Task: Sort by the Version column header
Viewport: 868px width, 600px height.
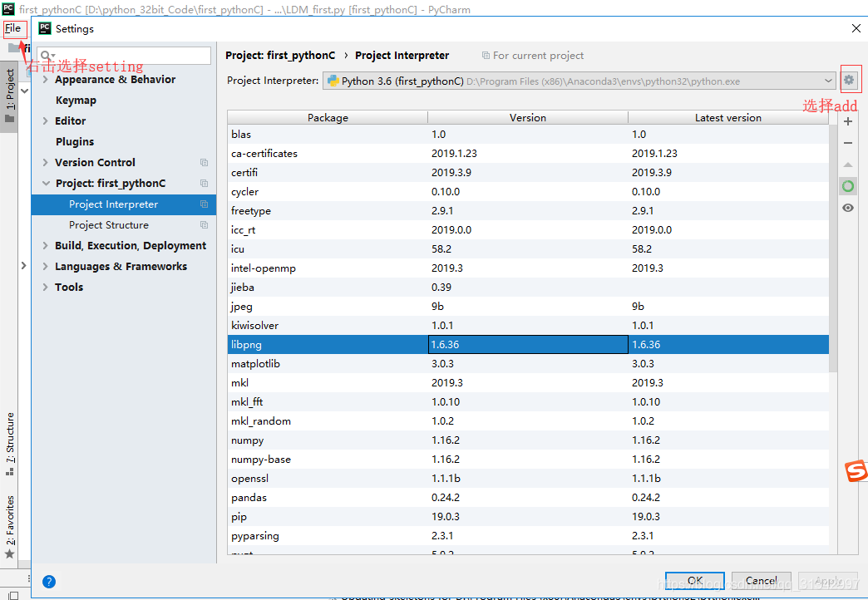Action: click(528, 117)
